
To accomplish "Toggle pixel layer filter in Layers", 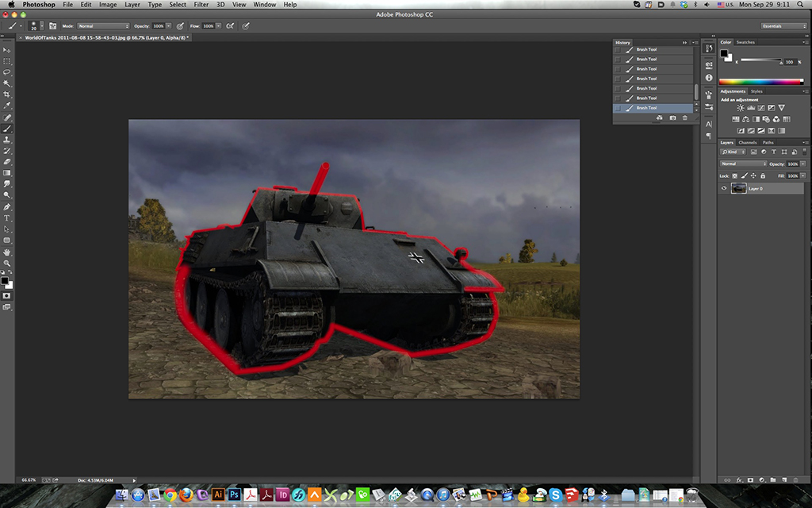I will click(753, 152).
